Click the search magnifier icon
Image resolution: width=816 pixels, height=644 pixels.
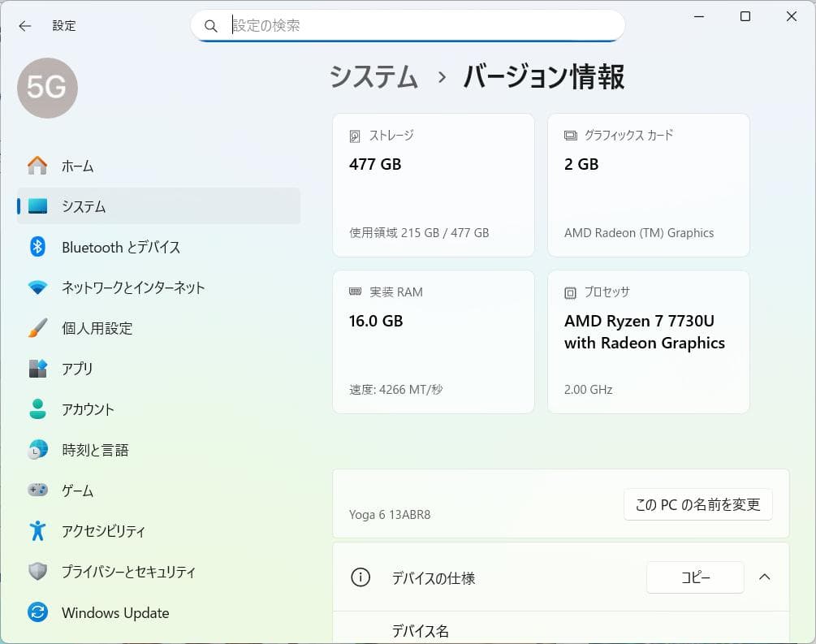click(x=210, y=25)
